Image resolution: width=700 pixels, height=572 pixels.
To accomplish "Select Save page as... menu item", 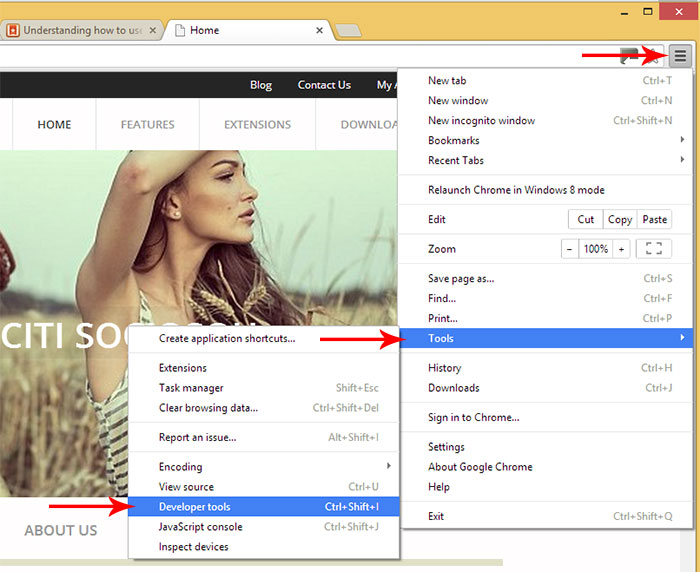I will 546,278.
